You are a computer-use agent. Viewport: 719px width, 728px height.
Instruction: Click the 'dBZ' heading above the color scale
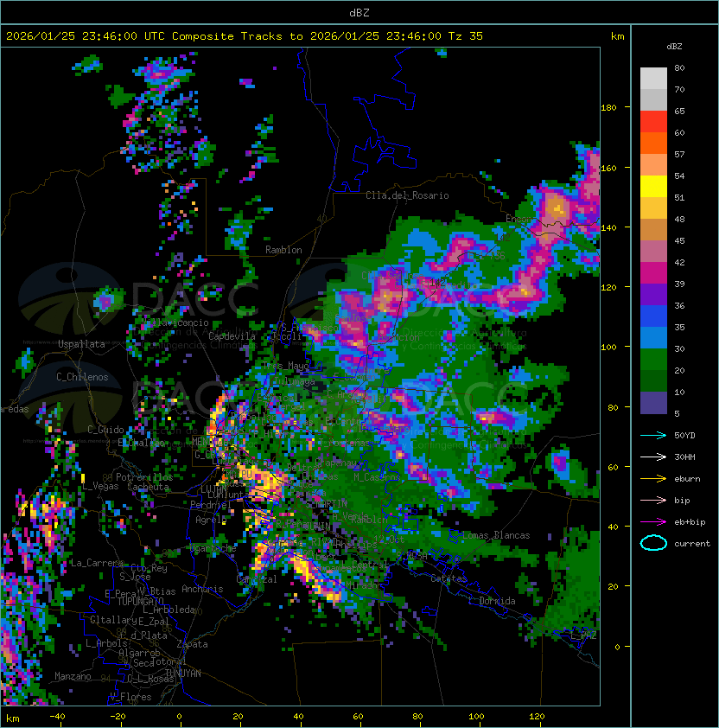[674, 47]
